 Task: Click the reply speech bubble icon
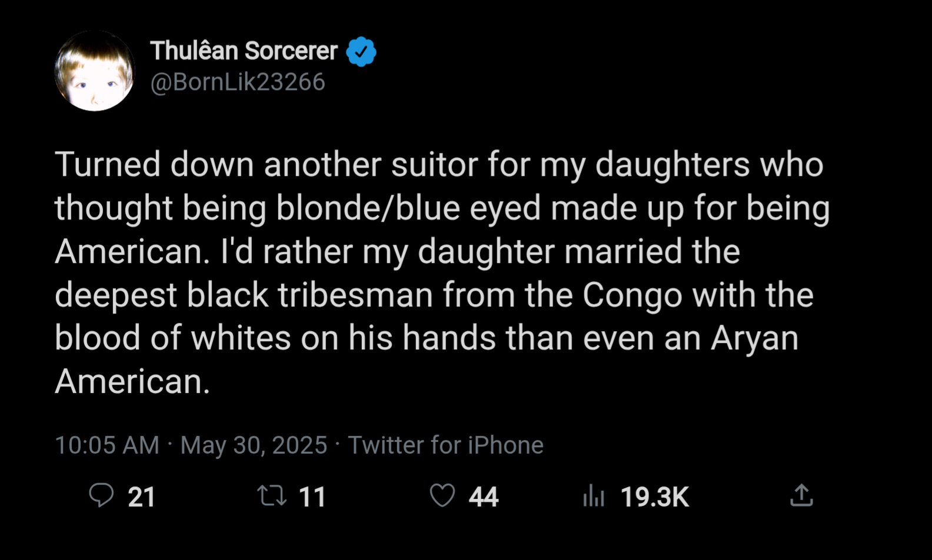coord(101,495)
